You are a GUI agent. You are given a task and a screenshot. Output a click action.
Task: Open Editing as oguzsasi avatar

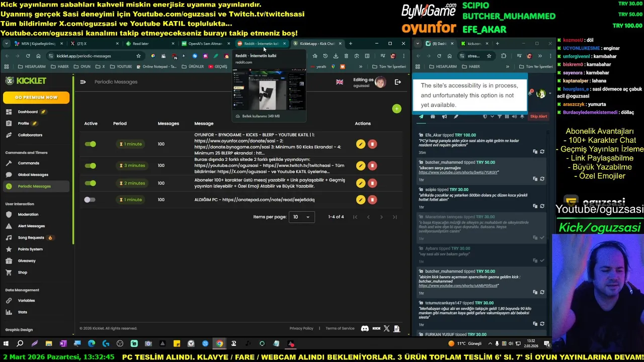[x=380, y=82]
